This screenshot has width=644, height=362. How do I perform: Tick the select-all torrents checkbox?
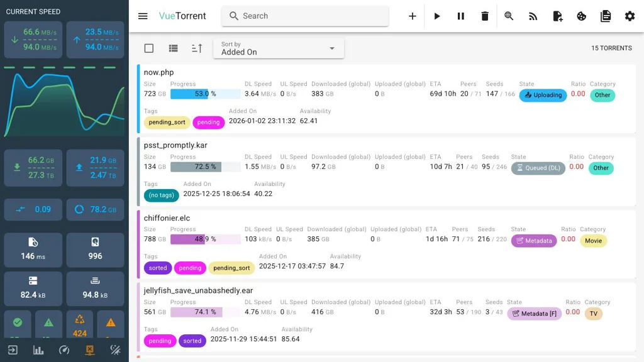149,48
